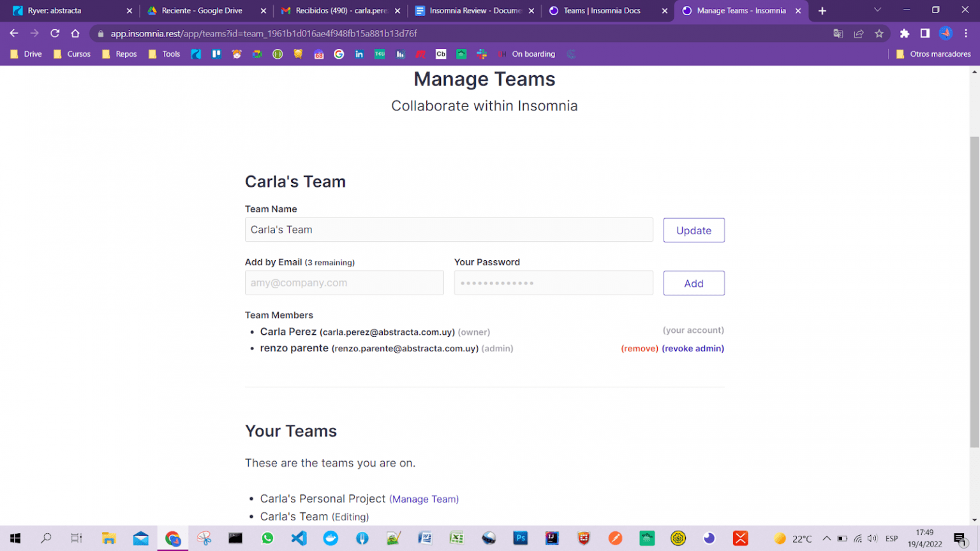Image resolution: width=980 pixels, height=551 pixels.
Task: Expand the hidden system tray icons
Action: coord(826,538)
